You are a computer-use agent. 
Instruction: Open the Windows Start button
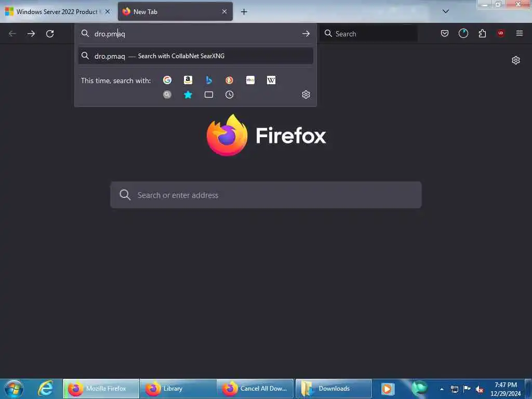(x=14, y=389)
